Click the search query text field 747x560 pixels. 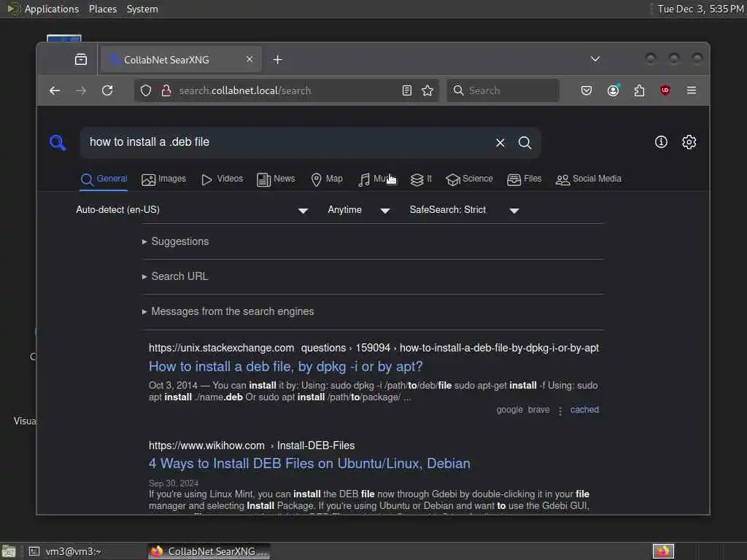[288, 142]
